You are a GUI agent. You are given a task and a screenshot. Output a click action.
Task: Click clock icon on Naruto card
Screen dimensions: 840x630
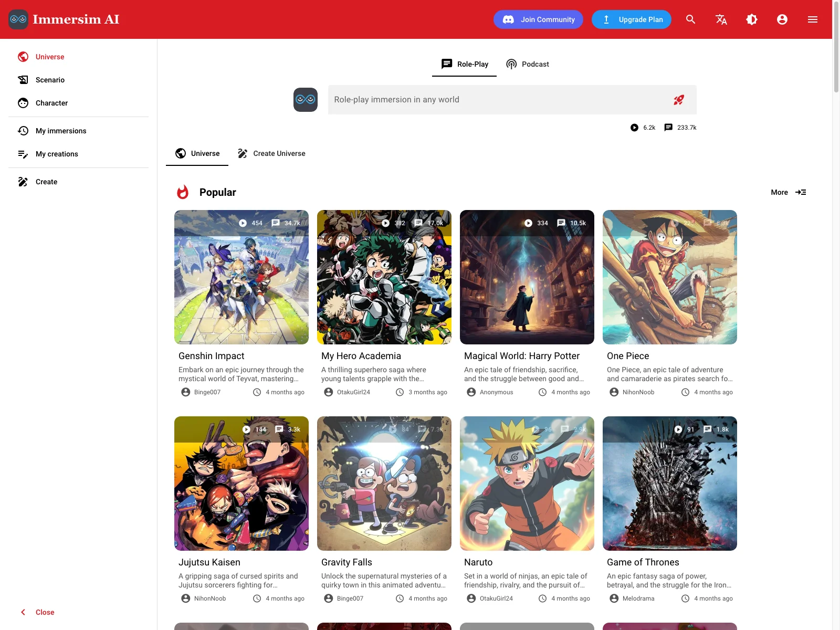click(542, 598)
